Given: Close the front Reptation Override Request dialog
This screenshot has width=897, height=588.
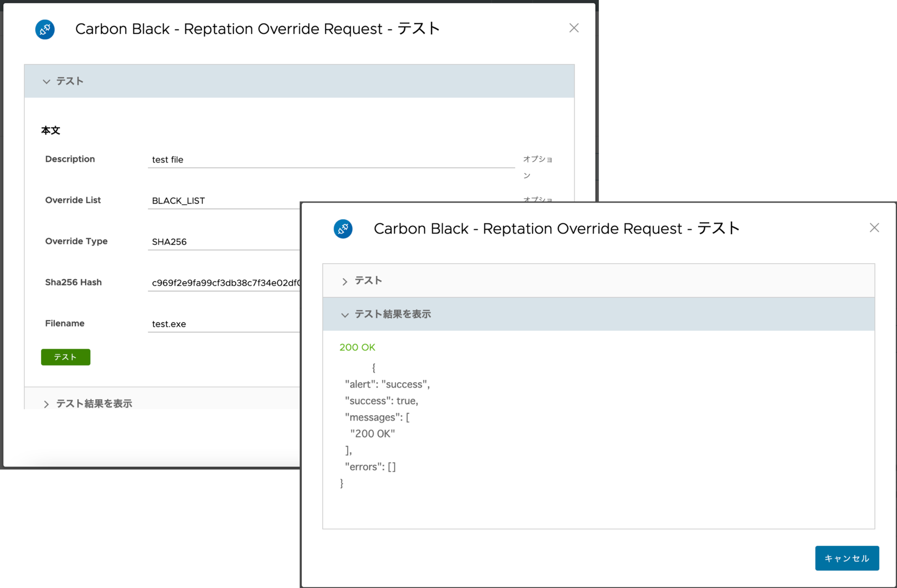Looking at the screenshot, I should pos(874,228).
